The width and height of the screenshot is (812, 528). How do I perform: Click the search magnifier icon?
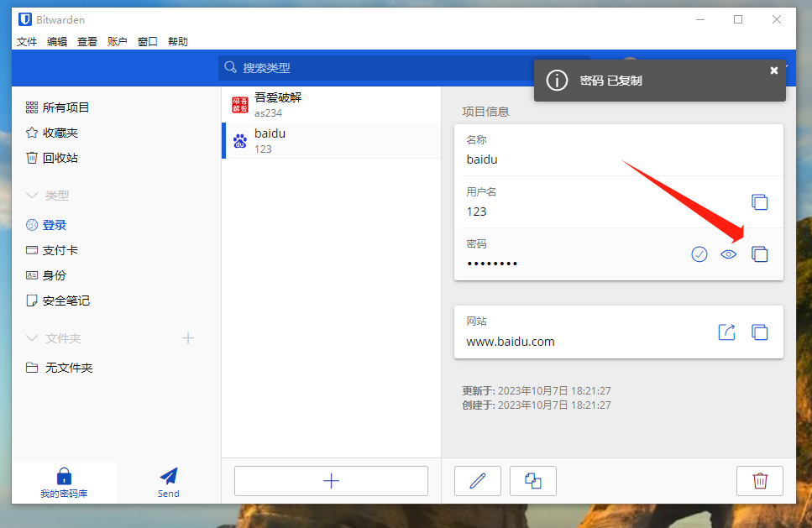(230, 67)
